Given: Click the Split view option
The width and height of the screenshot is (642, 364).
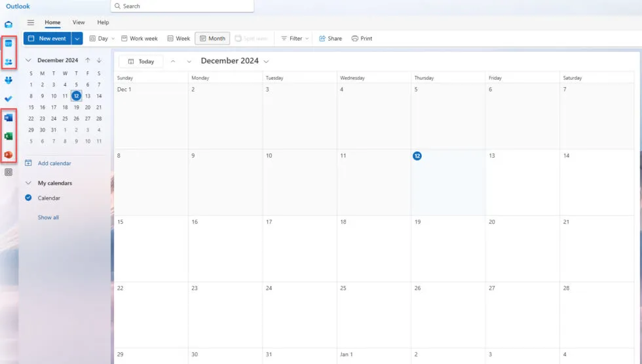Looking at the screenshot, I should [251, 39].
